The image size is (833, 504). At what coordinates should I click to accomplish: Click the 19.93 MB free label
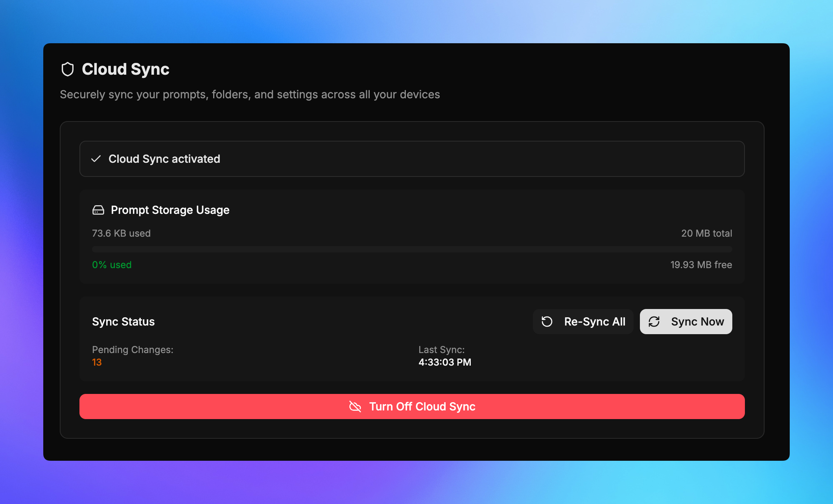tap(701, 265)
